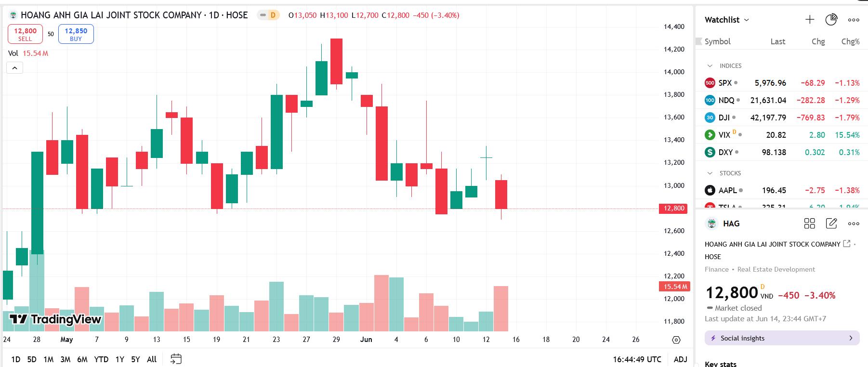This screenshot has width=868, height=367.
Task: Click the HAG add note icon
Action: point(831,223)
